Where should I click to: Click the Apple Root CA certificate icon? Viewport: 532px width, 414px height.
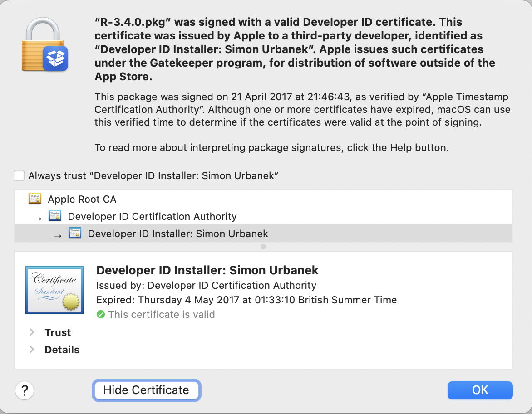[35, 199]
